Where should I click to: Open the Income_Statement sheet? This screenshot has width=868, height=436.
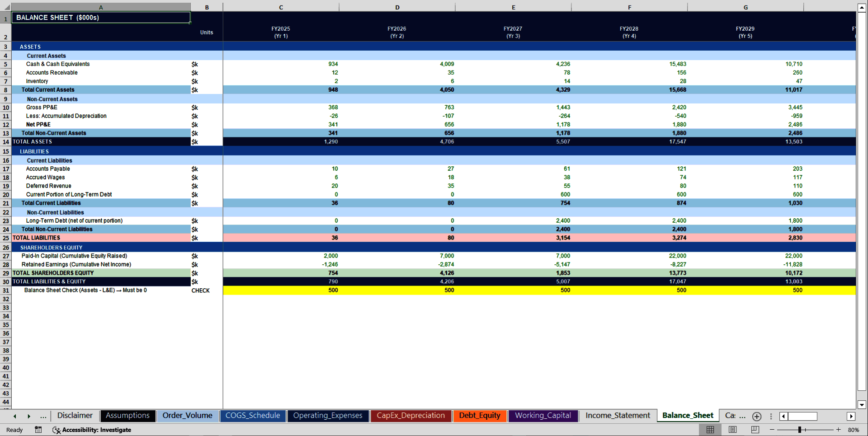[617, 415]
